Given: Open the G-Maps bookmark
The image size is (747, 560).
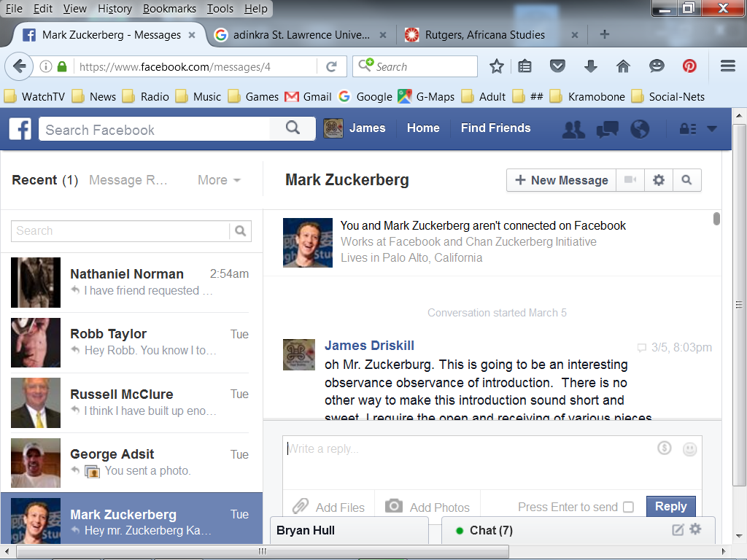Looking at the screenshot, I should (426, 97).
